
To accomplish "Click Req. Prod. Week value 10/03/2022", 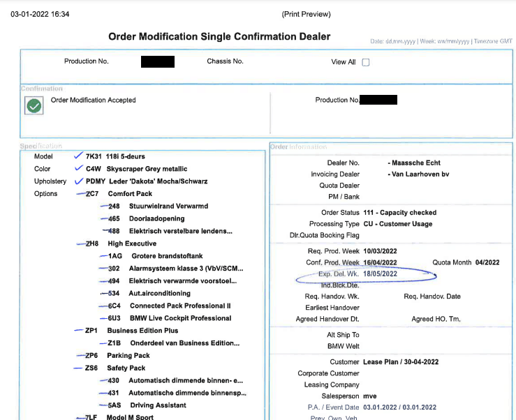I will [380, 251].
